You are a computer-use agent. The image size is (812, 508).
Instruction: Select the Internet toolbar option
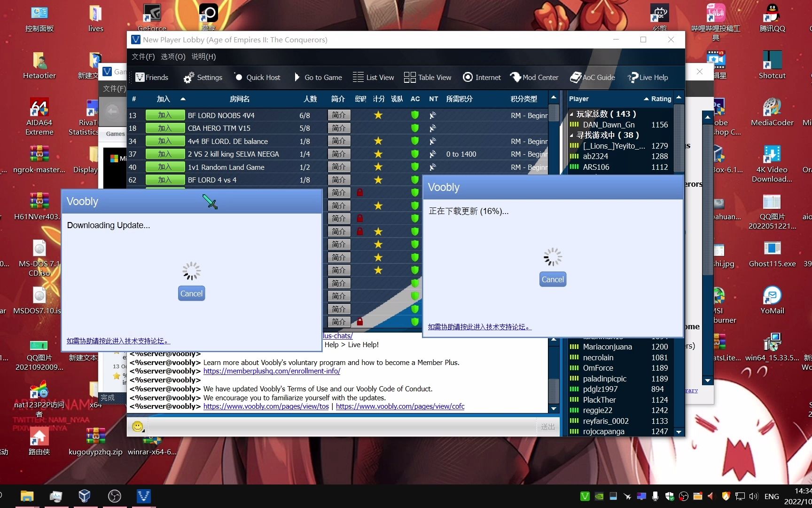coord(482,77)
